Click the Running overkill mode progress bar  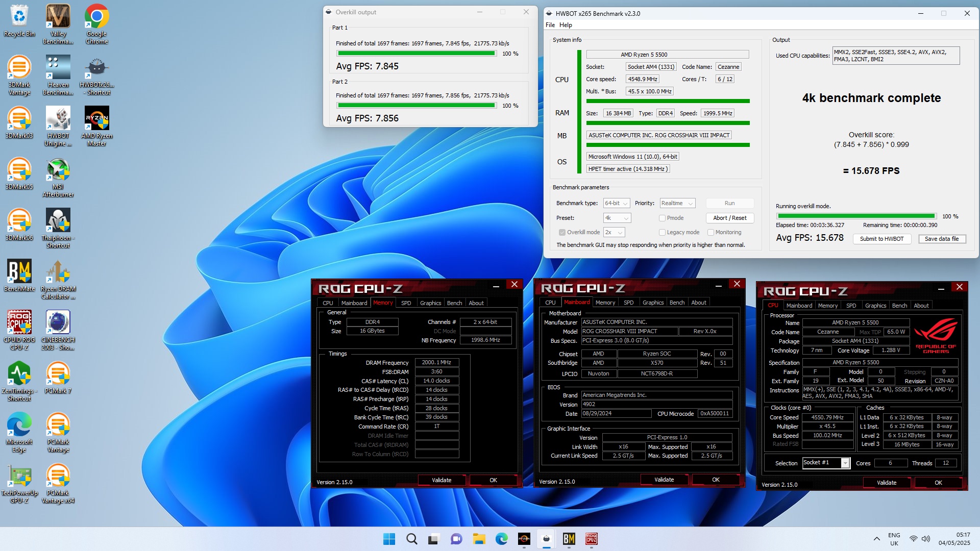pyautogui.click(x=856, y=216)
